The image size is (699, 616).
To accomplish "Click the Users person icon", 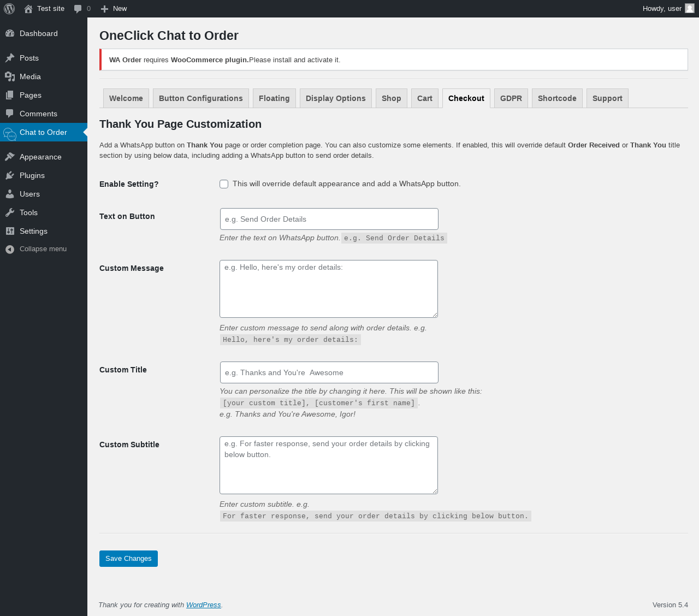I will [x=10, y=194].
